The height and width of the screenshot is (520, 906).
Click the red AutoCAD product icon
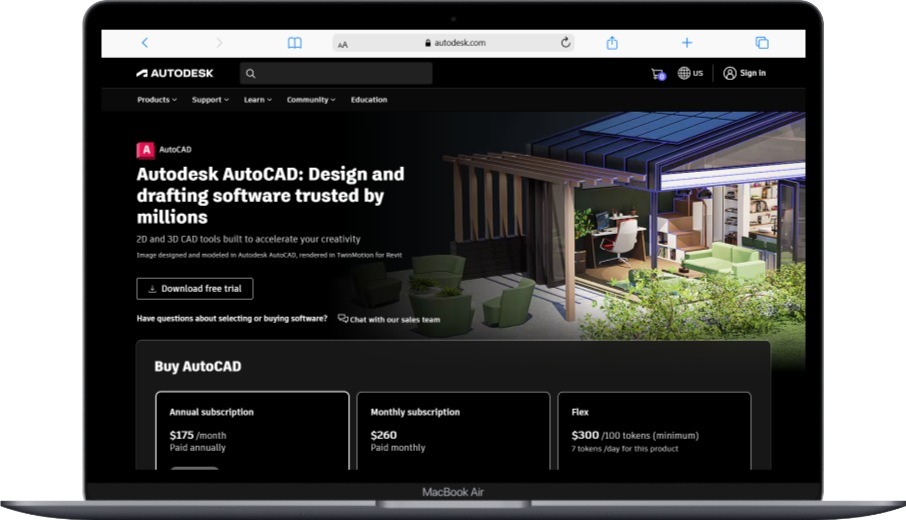click(146, 150)
